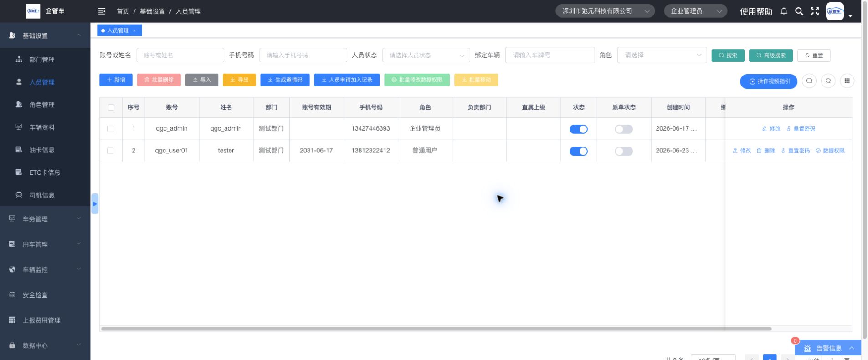Click the blue sidebar collapse arrow handle

(95, 204)
